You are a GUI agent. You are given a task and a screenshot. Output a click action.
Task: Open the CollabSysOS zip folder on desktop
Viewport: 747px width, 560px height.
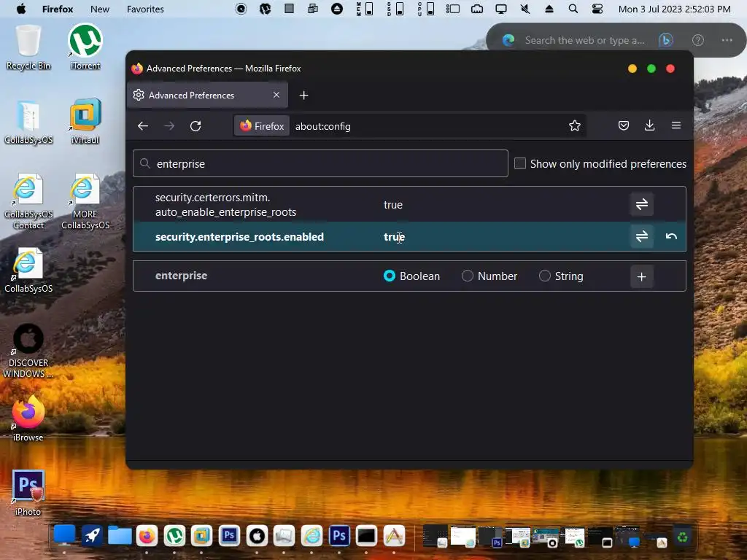[28, 122]
